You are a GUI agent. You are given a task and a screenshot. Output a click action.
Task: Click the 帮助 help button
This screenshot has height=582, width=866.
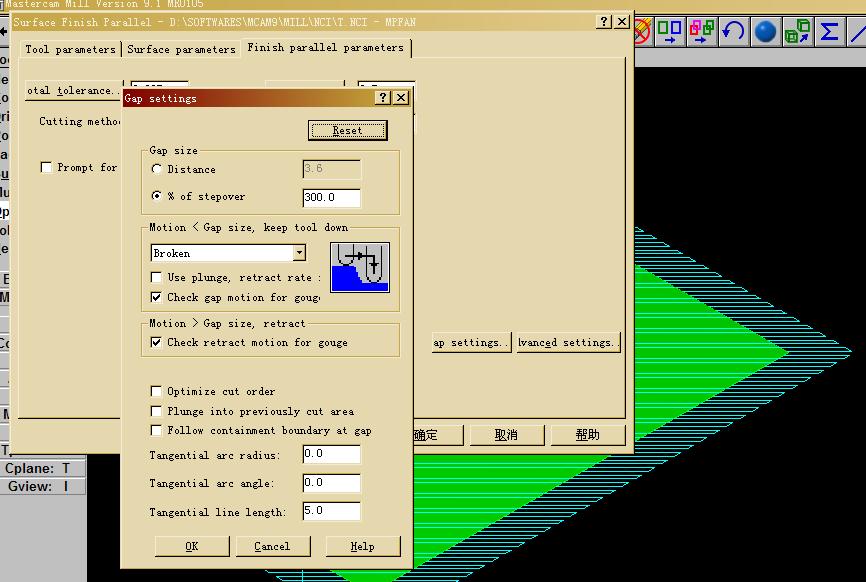pyautogui.click(x=588, y=435)
